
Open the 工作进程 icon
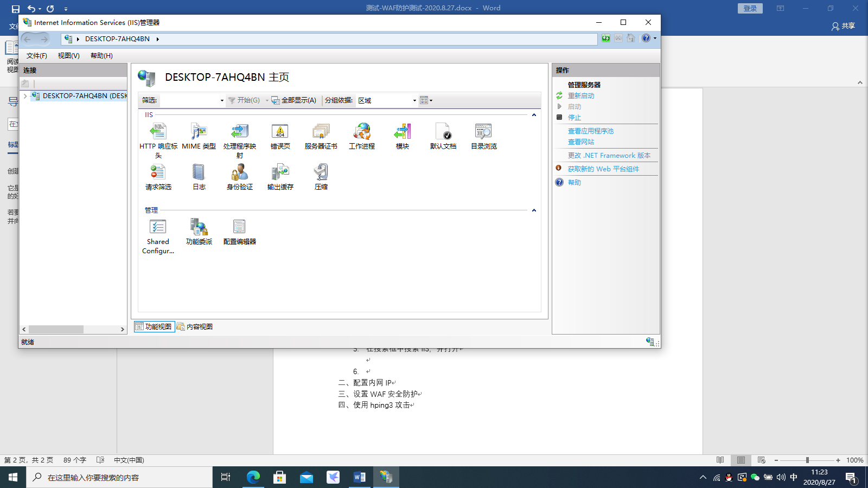tap(361, 131)
